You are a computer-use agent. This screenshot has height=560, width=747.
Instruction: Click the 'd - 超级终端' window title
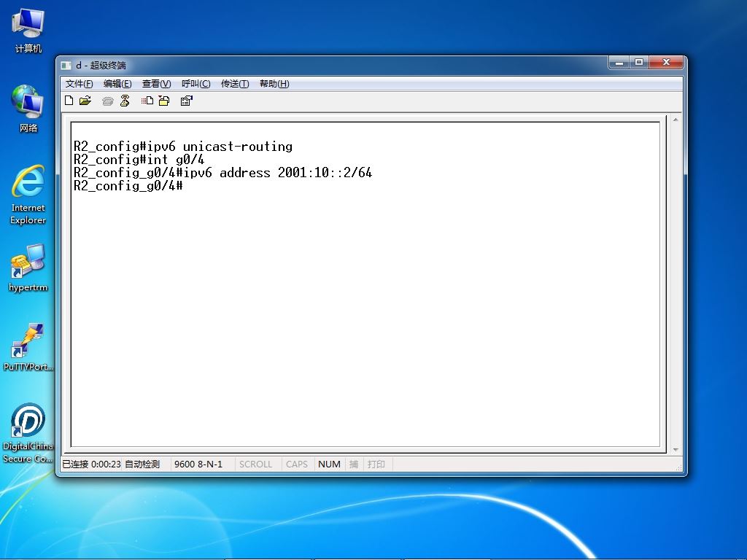click(101, 65)
